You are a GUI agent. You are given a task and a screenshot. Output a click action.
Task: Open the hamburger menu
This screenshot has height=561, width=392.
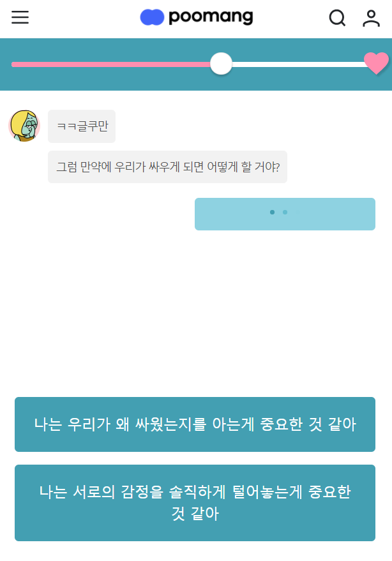20,17
